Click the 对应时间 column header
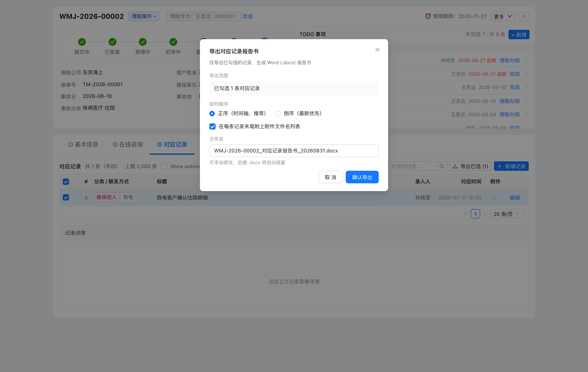Image resolution: width=588 pixels, height=372 pixels. pos(471,182)
